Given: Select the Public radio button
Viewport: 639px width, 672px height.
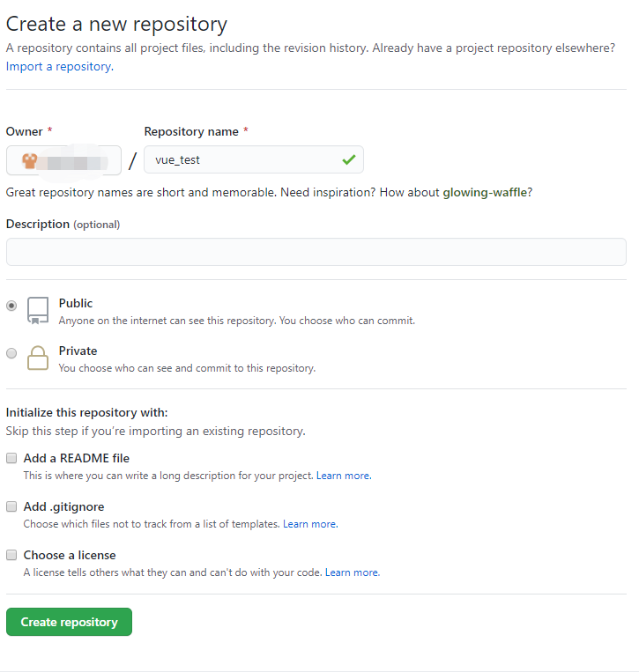Looking at the screenshot, I should 11,306.
